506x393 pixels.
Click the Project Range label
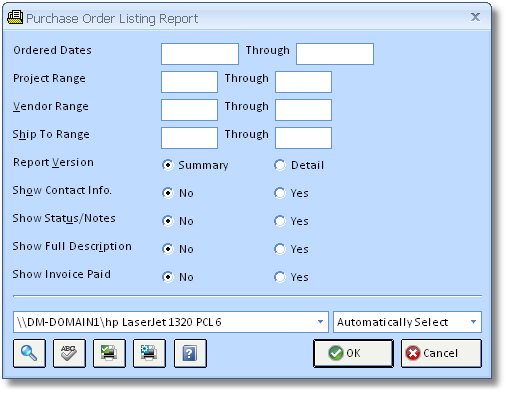[x=49, y=79]
